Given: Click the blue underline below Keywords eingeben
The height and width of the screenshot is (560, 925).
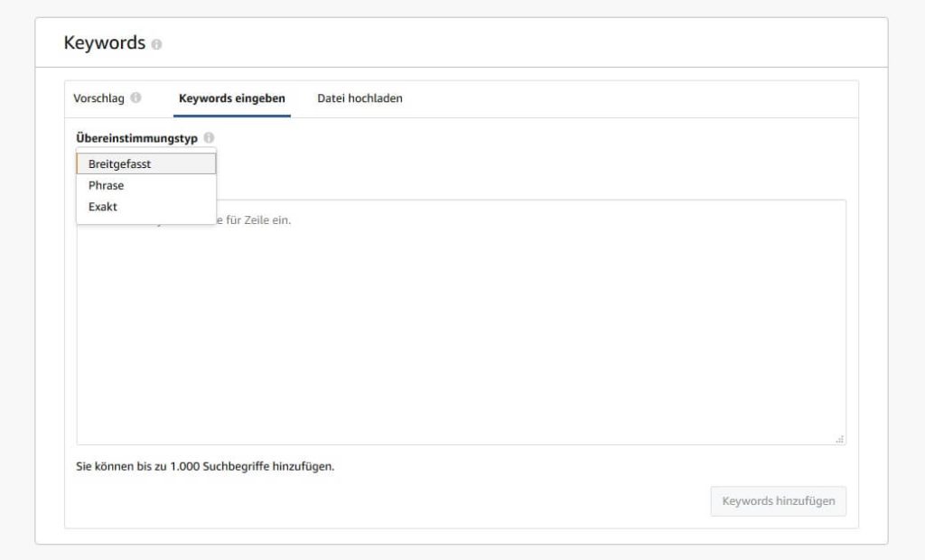Looking at the screenshot, I should tap(232, 117).
